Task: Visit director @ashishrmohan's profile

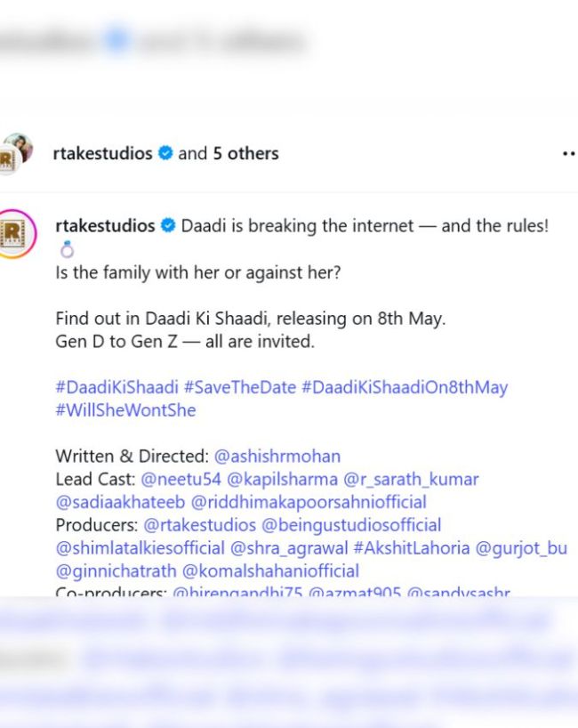Action: 277,457
